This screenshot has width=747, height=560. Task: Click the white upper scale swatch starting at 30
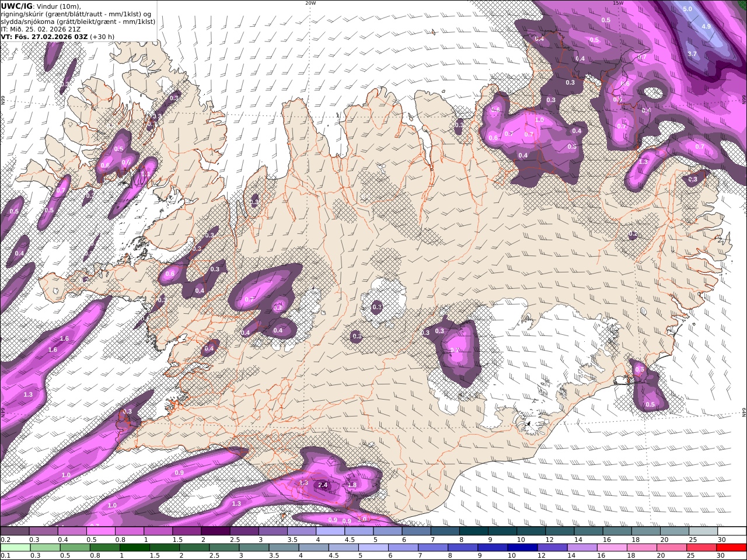(732, 531)
